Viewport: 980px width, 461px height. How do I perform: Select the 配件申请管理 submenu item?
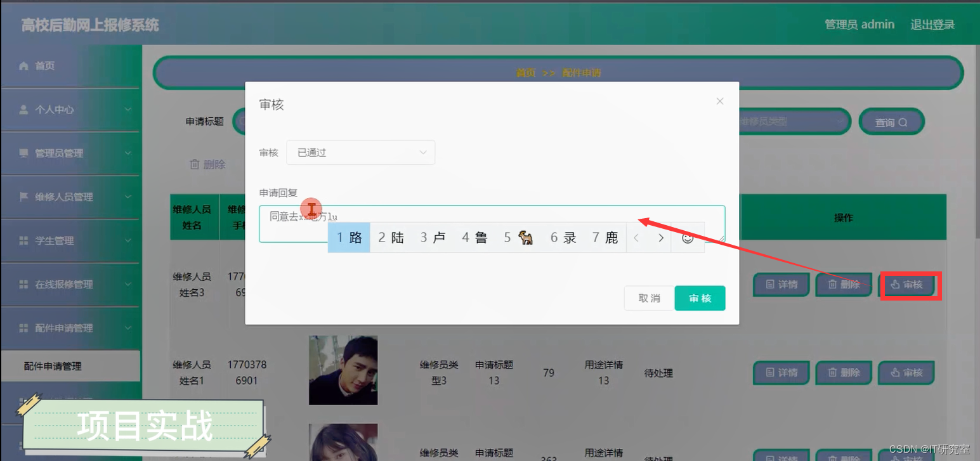click(x=70, y=367)
